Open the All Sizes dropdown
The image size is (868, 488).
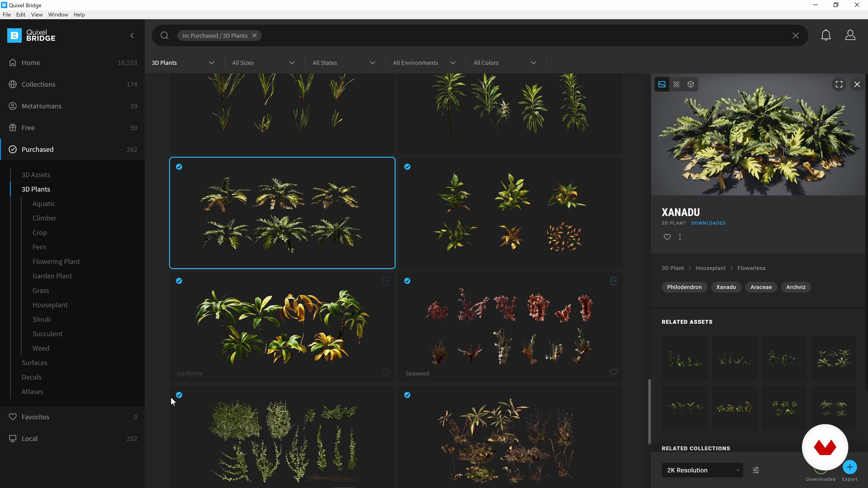pyautogui.click(x=264, y=63)
